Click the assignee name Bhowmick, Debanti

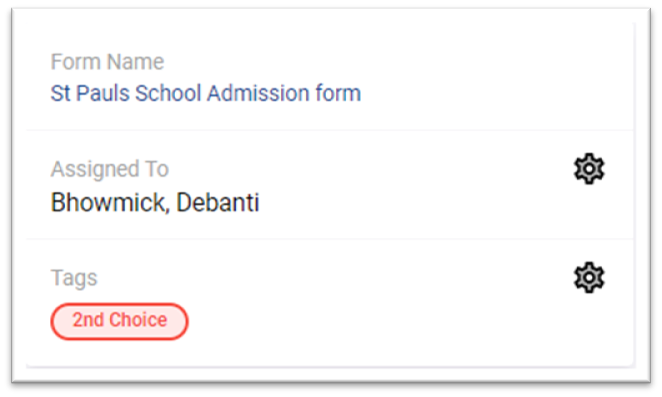point(155,202)
